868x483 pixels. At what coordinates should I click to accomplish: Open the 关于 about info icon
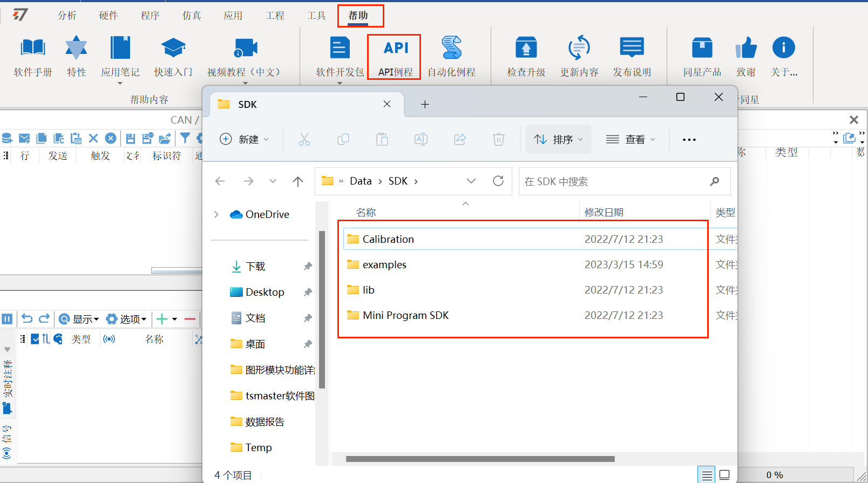pyautogui.click(x=783, y=49)
